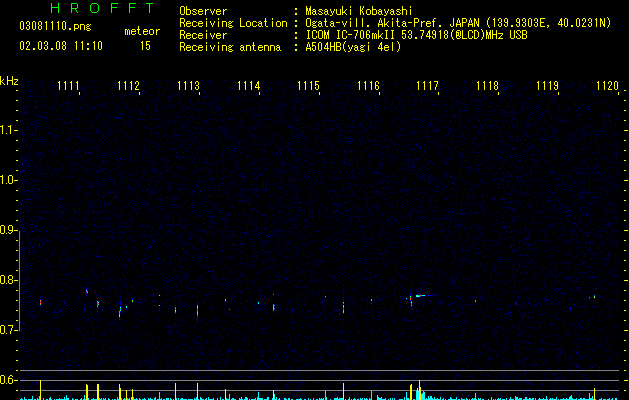Viewport: 629px width, 400px height.
Task: Click the long horizontal meteor echo after 1116
Action: point(425,296)
